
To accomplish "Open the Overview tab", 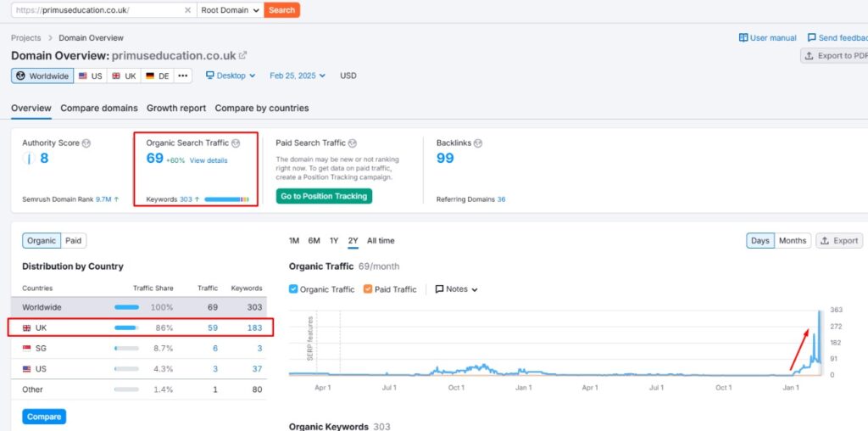I will 31,108.
